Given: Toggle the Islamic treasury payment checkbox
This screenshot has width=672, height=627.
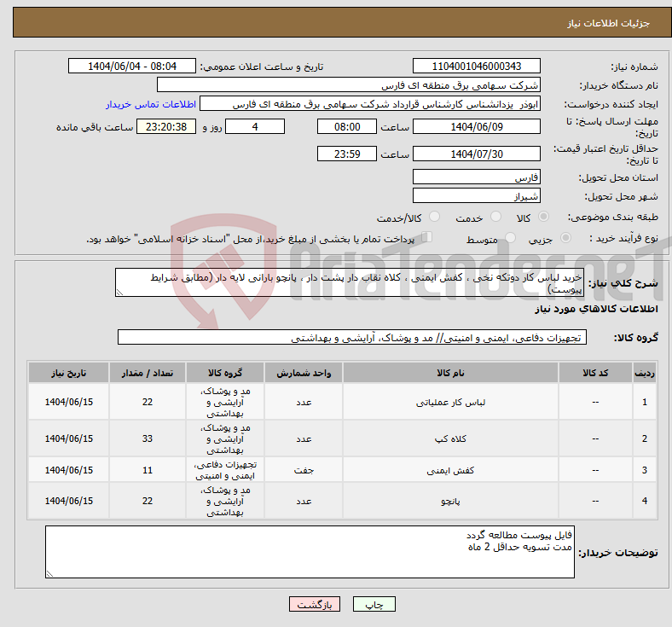Looking at the screenshot, I should [x=426, y=237].
